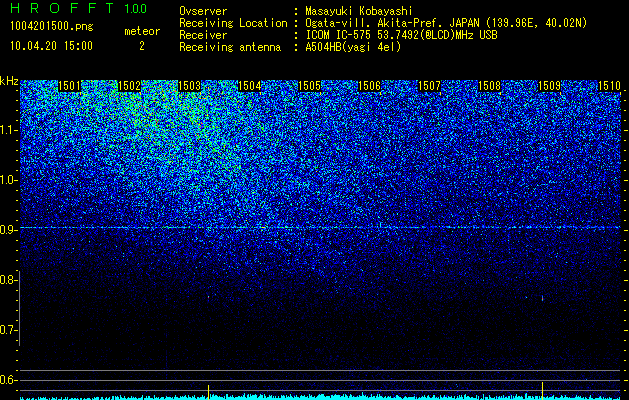Click the Ovserver label
Viewport: 629px width, 400px height.
203,12
